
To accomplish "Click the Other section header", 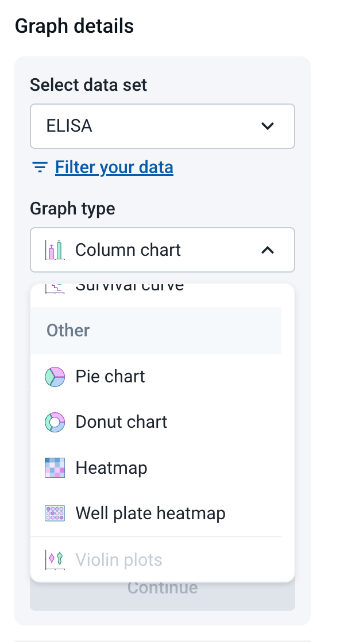I will (x=156, y=331).
